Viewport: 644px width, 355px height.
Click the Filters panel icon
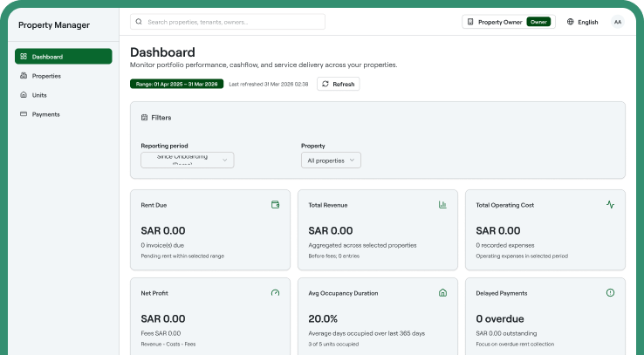pyautogui.click(x=144, y=118)
